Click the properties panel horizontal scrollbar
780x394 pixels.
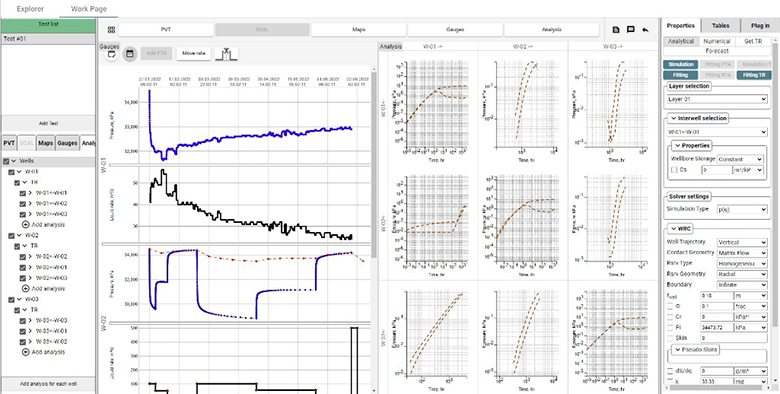click(715, 389)
